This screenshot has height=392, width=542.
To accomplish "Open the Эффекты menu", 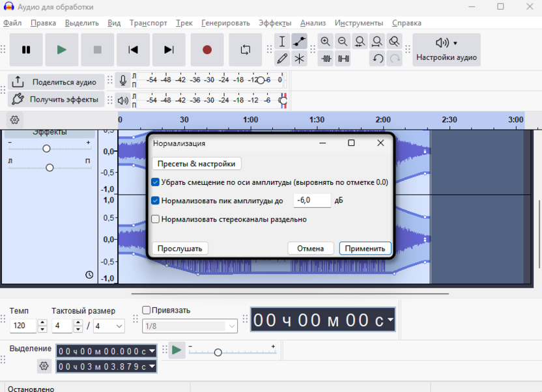I will click(275, 23).
